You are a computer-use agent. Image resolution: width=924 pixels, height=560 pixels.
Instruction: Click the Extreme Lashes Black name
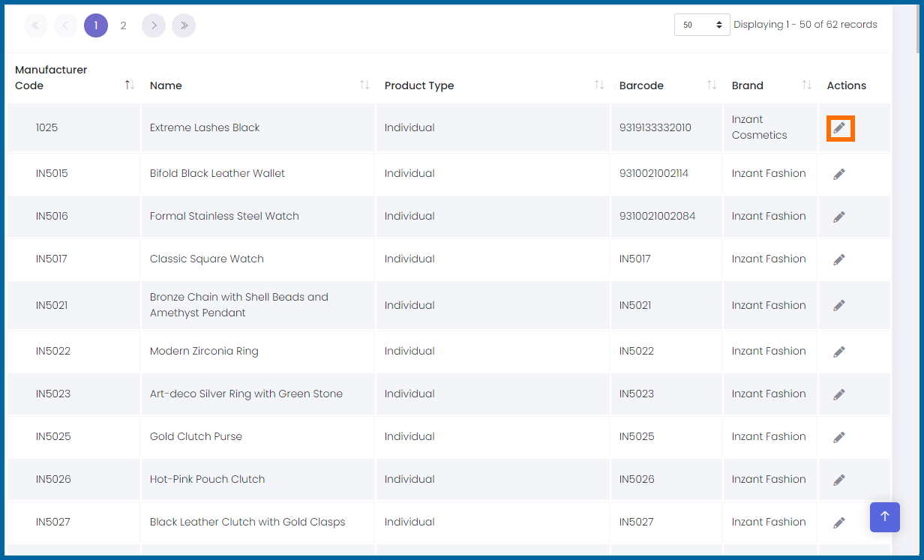pyautogui.click(x=205, y=127)
